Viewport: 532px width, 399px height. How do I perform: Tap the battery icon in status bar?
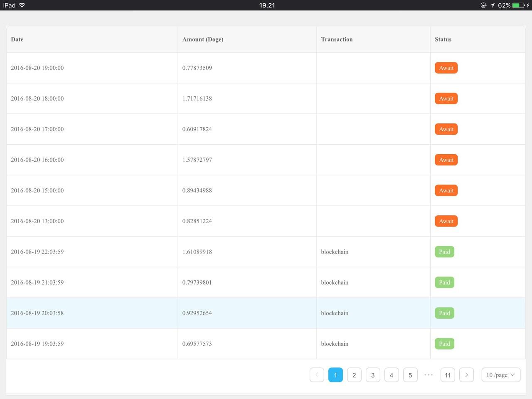coord(519,5)
